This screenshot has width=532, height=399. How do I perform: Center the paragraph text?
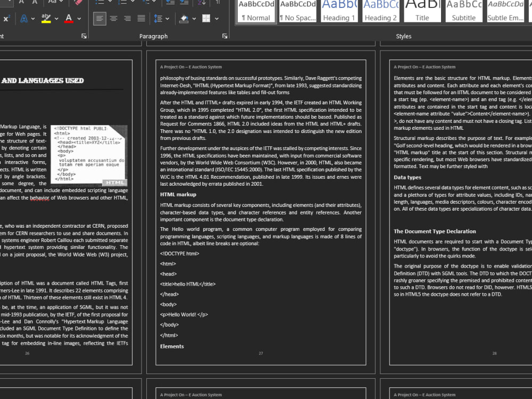click(x=113, y=18)
